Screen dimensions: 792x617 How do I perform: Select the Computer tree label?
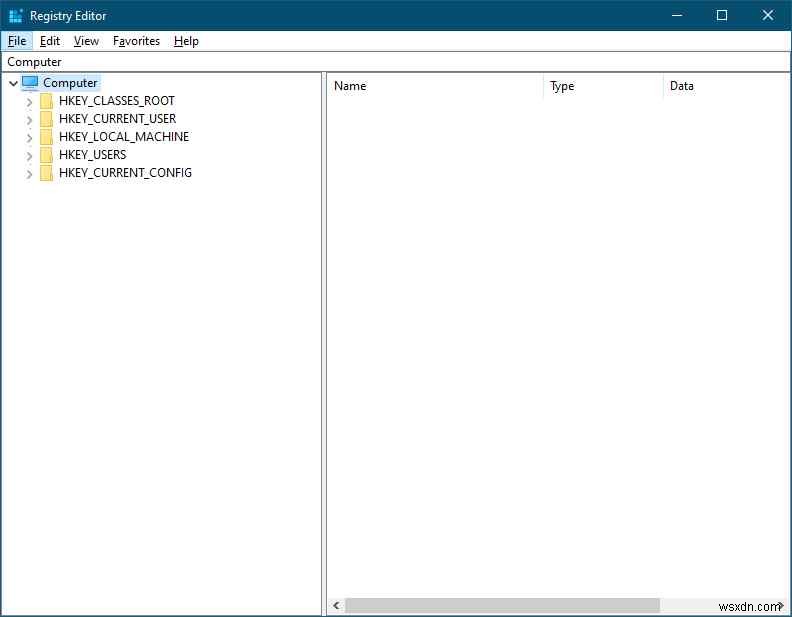tap(70, 83)
